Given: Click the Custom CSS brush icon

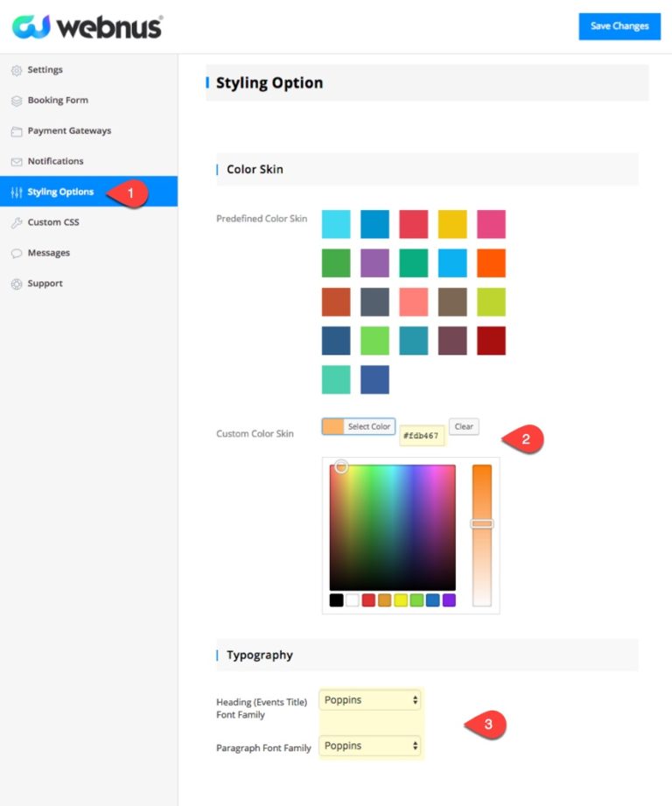Looking at the screenshot, I should tap(17, 222).
